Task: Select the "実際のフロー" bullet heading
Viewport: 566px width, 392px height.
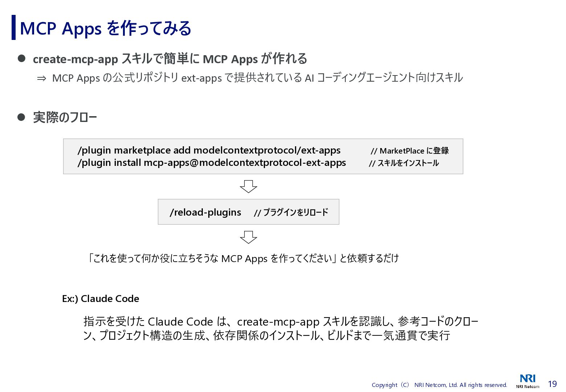Action: tap(65, 117)
